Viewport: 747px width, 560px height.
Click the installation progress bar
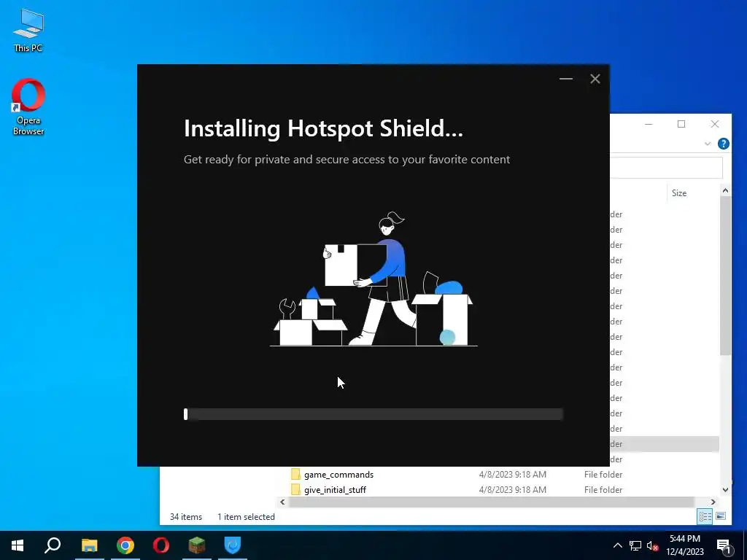tap(373, 414)
